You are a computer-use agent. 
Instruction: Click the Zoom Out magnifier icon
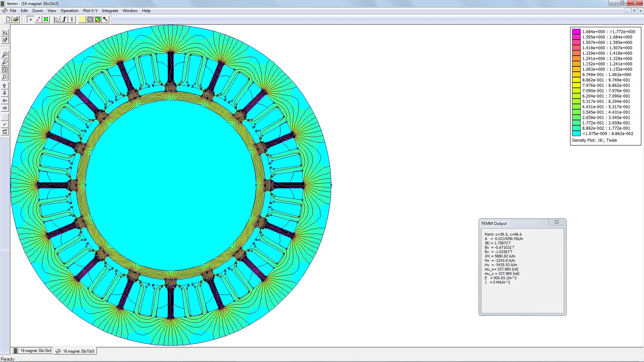[5, 62]
